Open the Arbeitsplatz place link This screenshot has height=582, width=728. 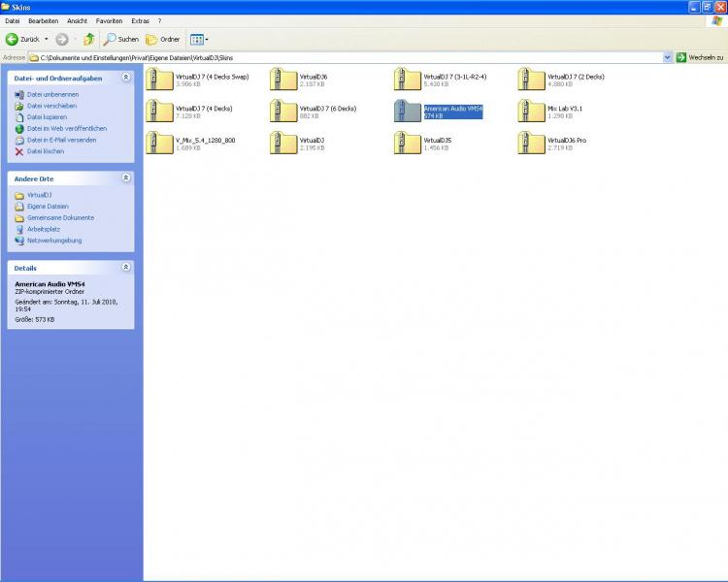pos(44,229)
